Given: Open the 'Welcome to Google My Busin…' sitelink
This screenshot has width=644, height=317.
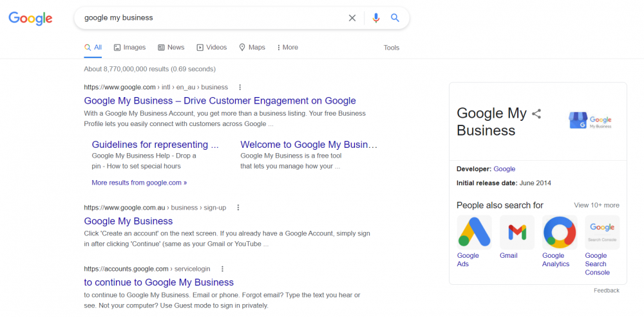Looking at the screenshot, I should click(308, 145).
